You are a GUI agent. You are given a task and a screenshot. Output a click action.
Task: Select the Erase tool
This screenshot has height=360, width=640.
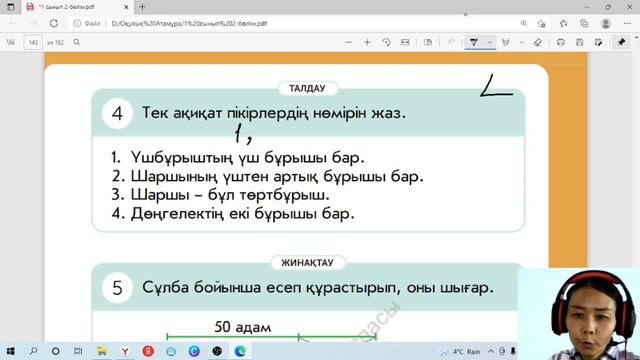coord(538,42)
